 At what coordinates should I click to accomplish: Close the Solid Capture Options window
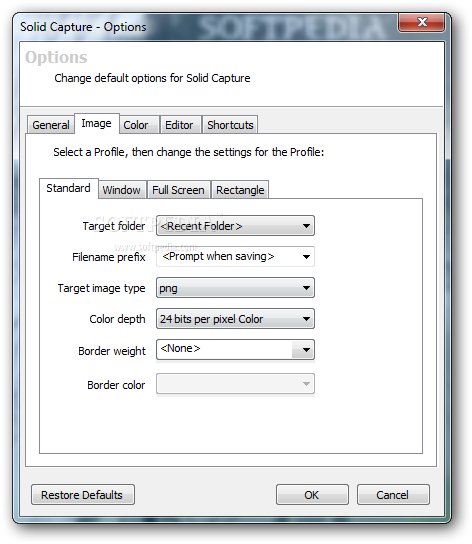coord(422,23)
